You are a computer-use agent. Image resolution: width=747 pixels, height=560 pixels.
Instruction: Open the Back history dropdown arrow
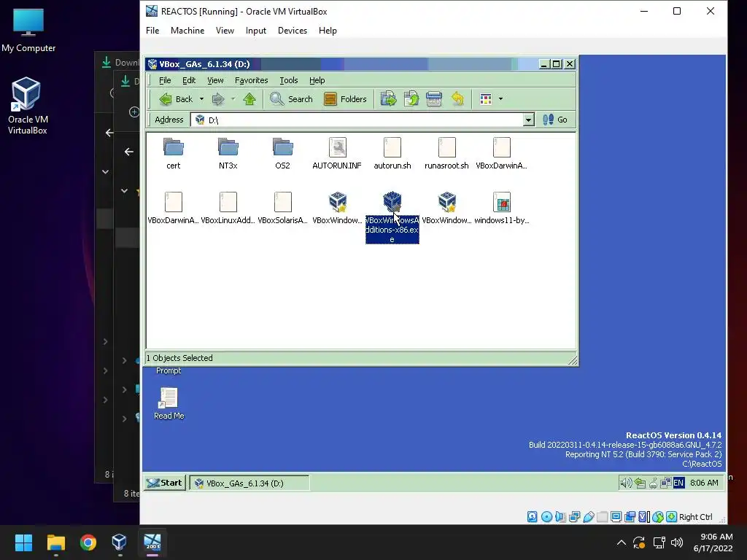pyautogui.click(x=201, y=99)
